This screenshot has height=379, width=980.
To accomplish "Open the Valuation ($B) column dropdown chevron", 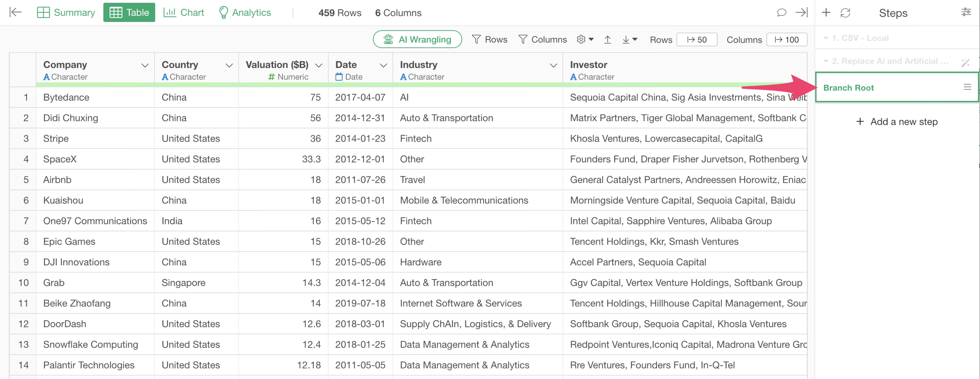I will click(x=319, y=65).
